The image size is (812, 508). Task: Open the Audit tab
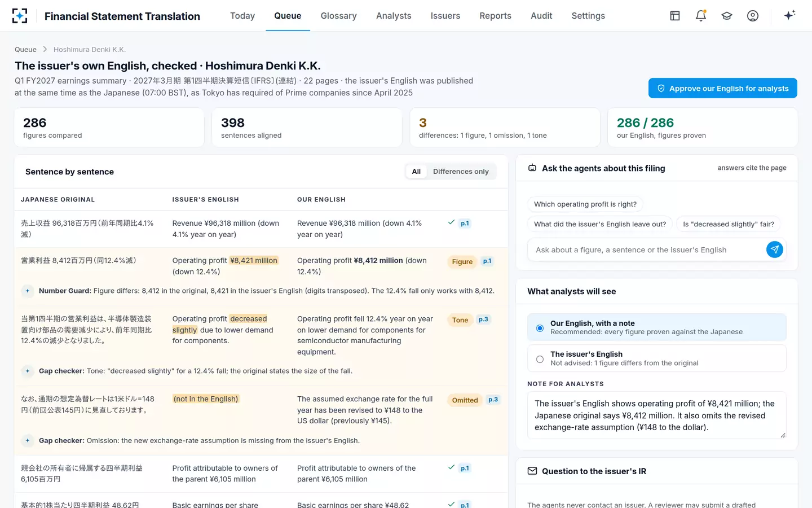pyautogui.click(x=541, y=16)
